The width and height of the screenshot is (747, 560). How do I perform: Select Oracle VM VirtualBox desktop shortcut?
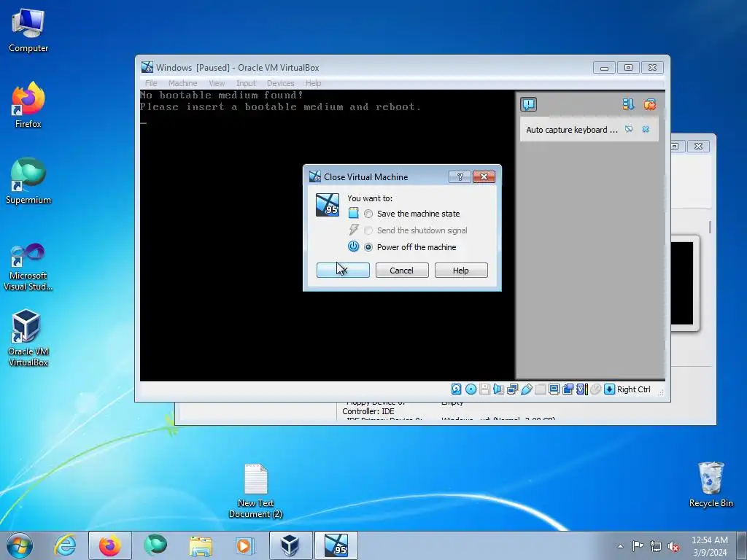[x=28, y=338]
